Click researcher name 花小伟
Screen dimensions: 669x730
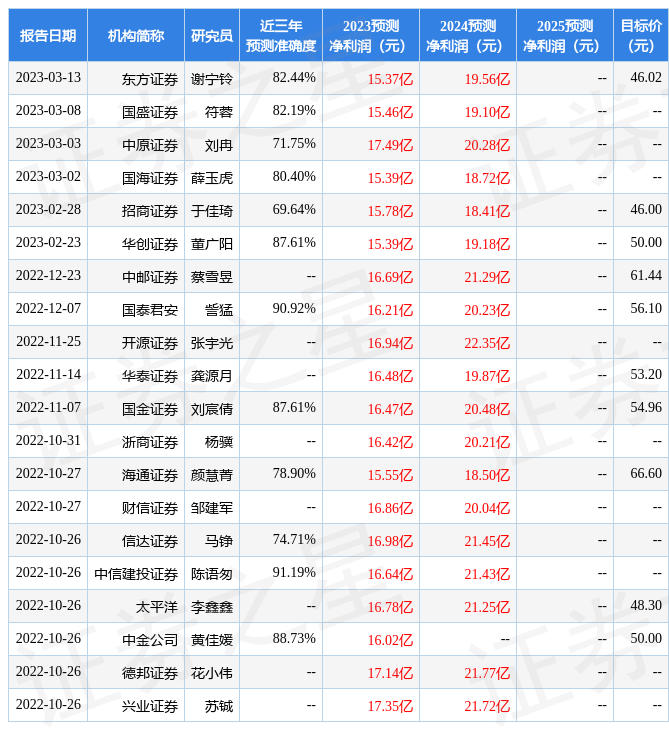[x=212, y=673]
